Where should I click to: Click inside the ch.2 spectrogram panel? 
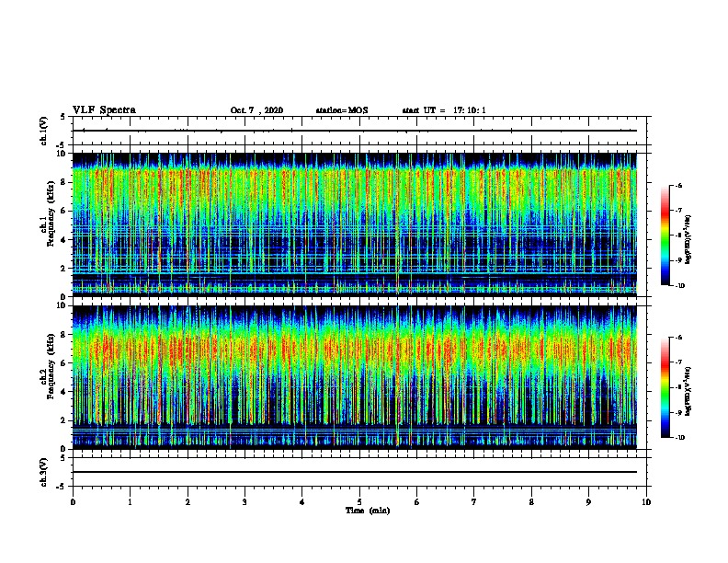tap(355, 377)
